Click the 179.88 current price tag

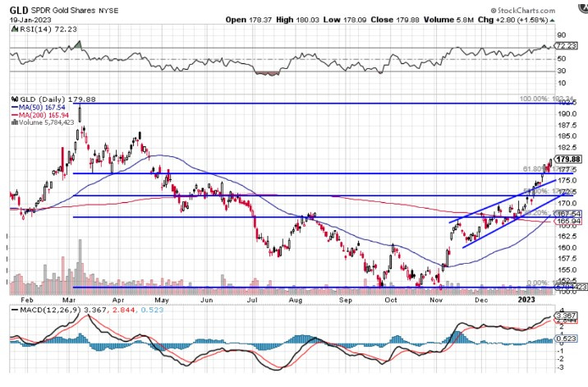pyautogui.click(x=568, y=159)
